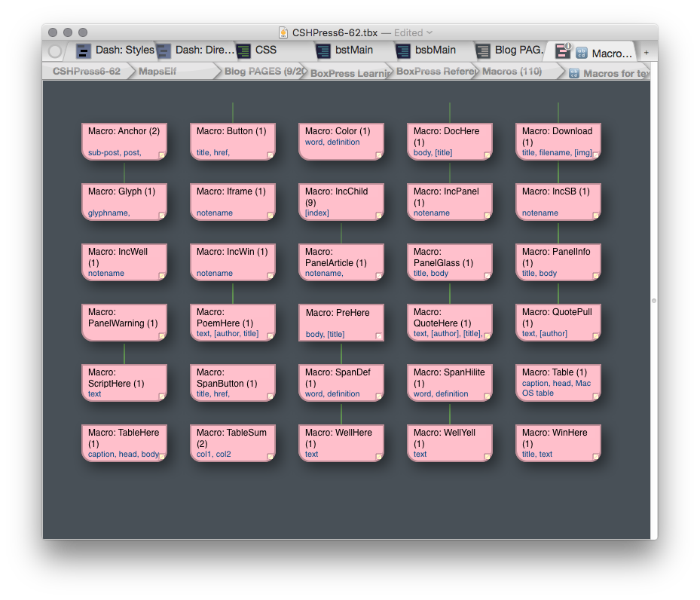Select the Macro: PreHere note
Screen dimensions: 700x600
(x=341, y=323)
